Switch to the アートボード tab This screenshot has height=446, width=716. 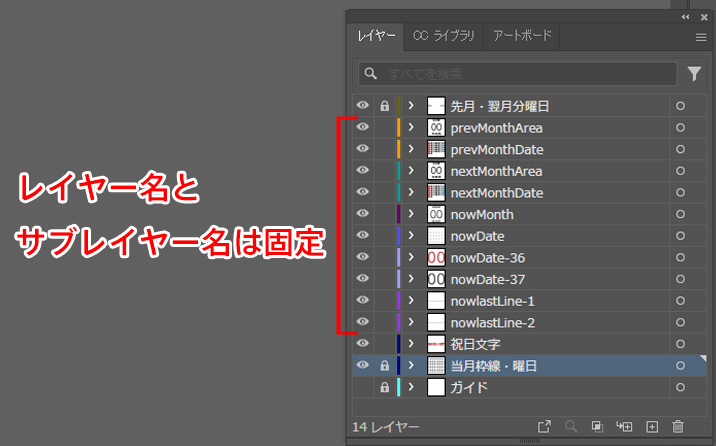click(x=522, y=36)
